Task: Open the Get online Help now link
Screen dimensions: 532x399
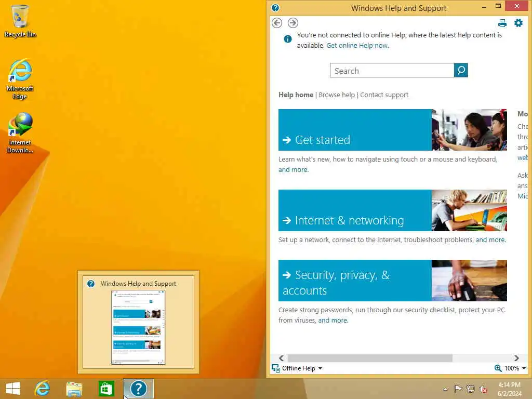Action: pyautogui.click(x=357, y=46)
